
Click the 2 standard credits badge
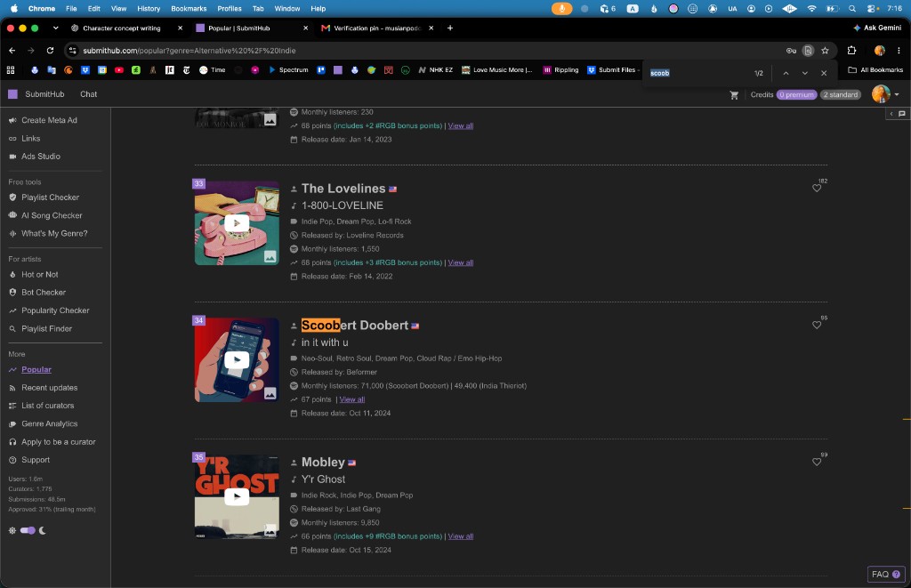click(x=840, y=94)
